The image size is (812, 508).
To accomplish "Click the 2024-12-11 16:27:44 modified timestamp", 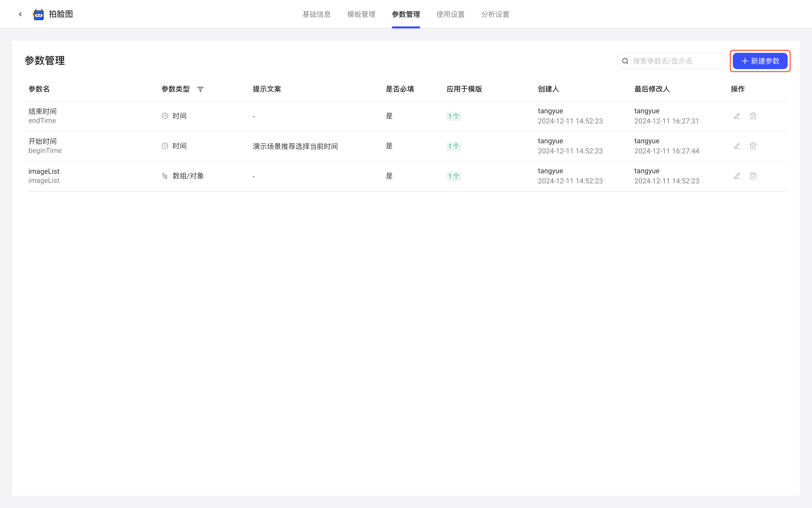I will [667, 151].
